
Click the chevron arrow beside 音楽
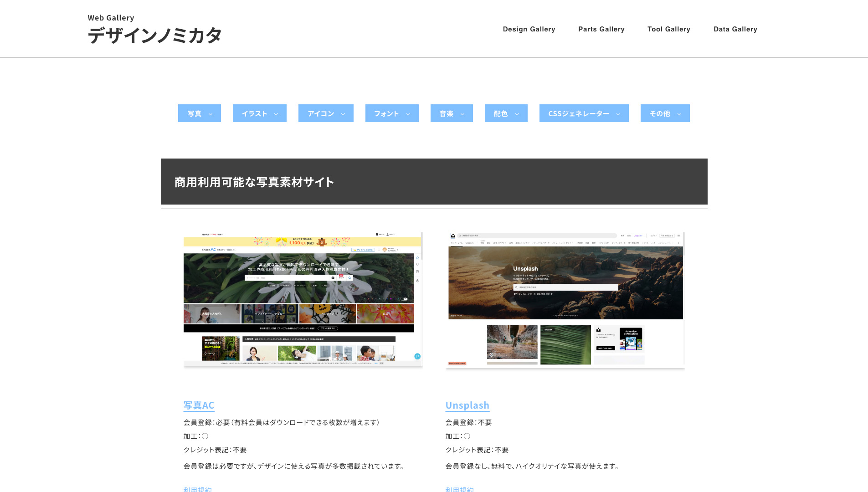point(462,114)
